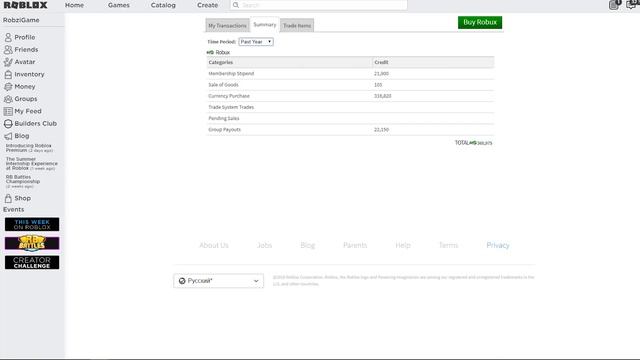Open the Jobs footer link
This screenshot has height=360, width=640.
(x=264, y=245)
